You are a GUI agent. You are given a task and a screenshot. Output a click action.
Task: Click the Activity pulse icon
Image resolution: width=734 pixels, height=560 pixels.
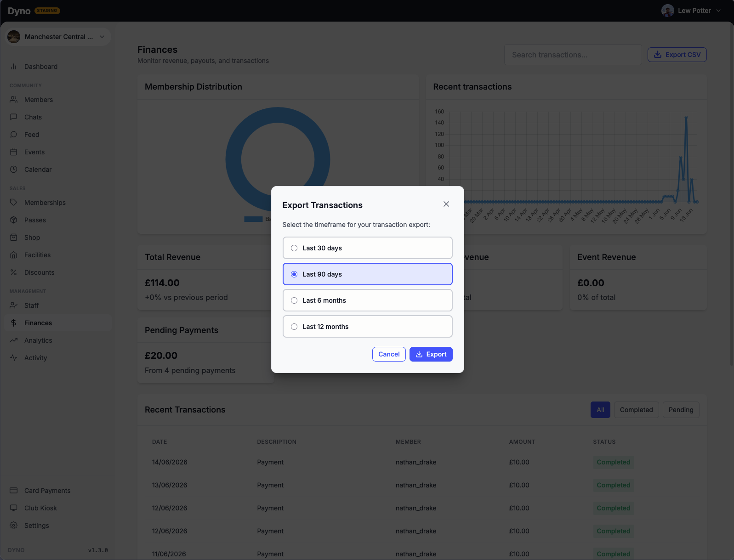coord(14,358)
